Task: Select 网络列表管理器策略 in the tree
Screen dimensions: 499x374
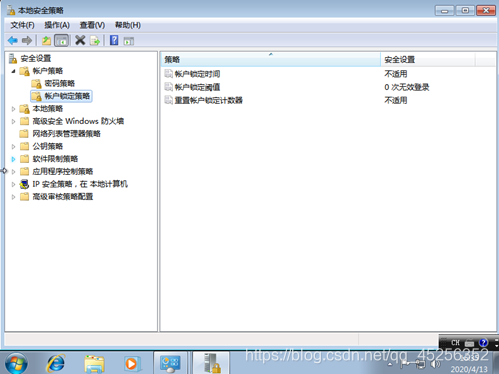Action: tap(66, 134)
